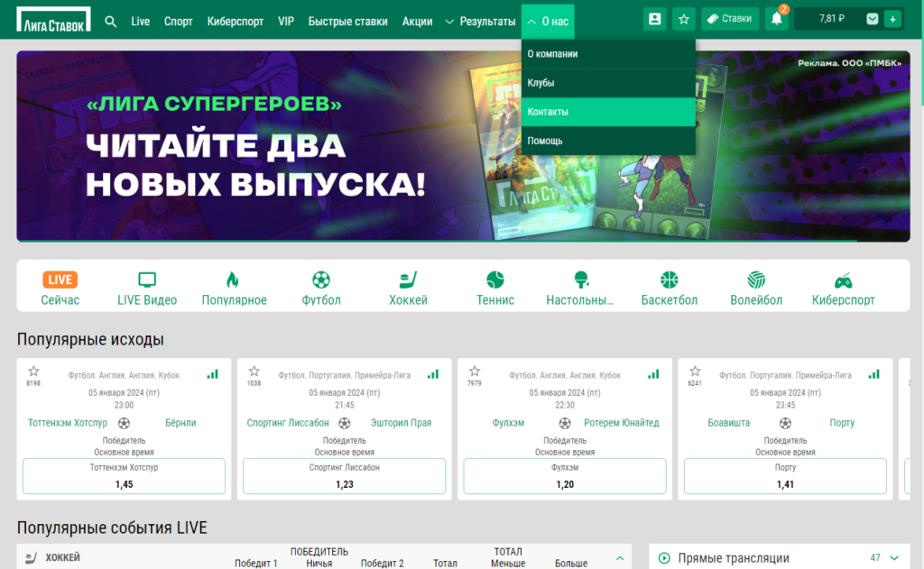Open Бёрнли team link
The height and width of the screenshot is (569, 924).
[x=180, y=423]
